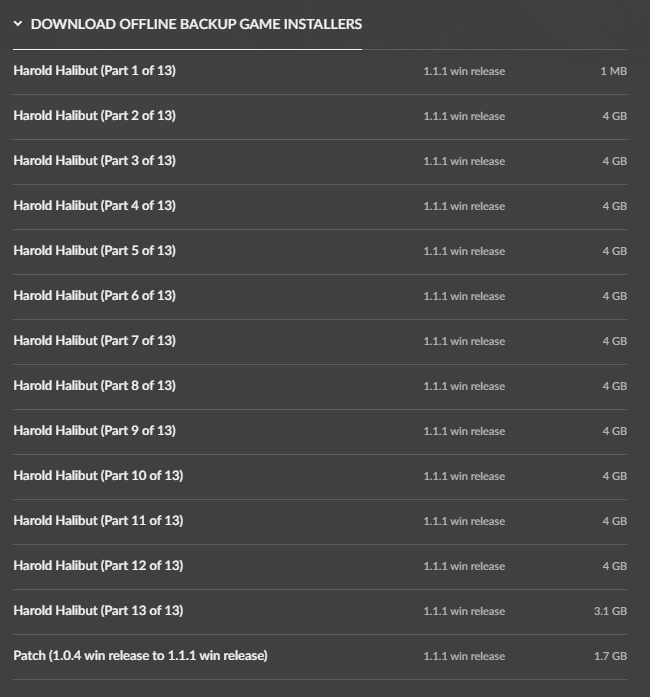Click the version label on Part 7 row
Viewport: 650px width, 697px height.
click(x=464, y=341)
